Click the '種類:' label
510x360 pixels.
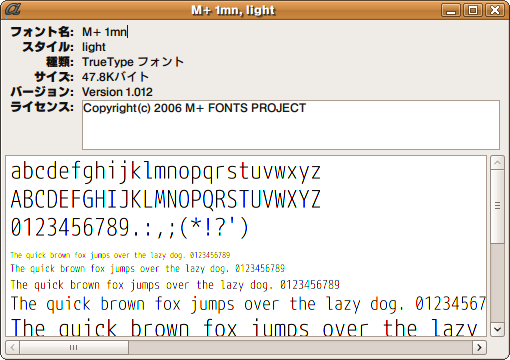point(60,62)
